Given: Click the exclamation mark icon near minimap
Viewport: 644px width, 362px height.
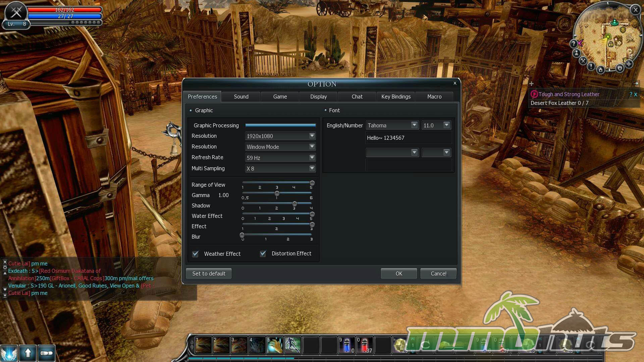Looking at the screenshot, I should coord(591,66).
